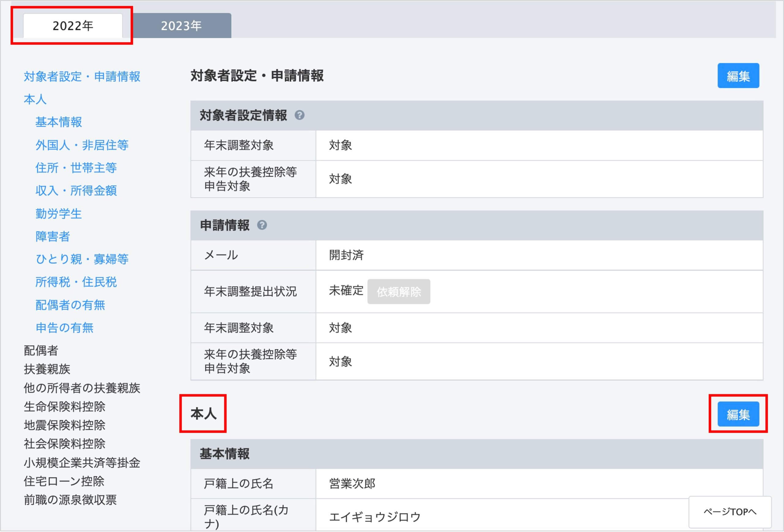Image resolution: width=784 pixels, height=532 pixels.
Task: Go to 所得税・住民税 link
Action: 76,282
